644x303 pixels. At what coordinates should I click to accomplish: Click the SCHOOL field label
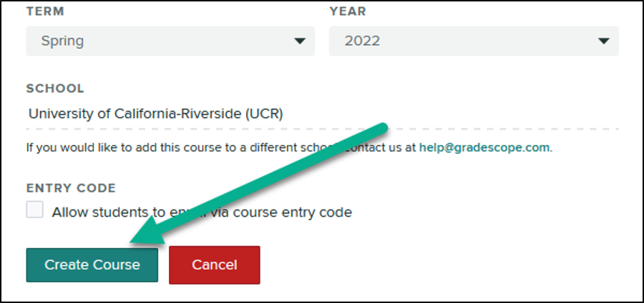tap(55, 89)
